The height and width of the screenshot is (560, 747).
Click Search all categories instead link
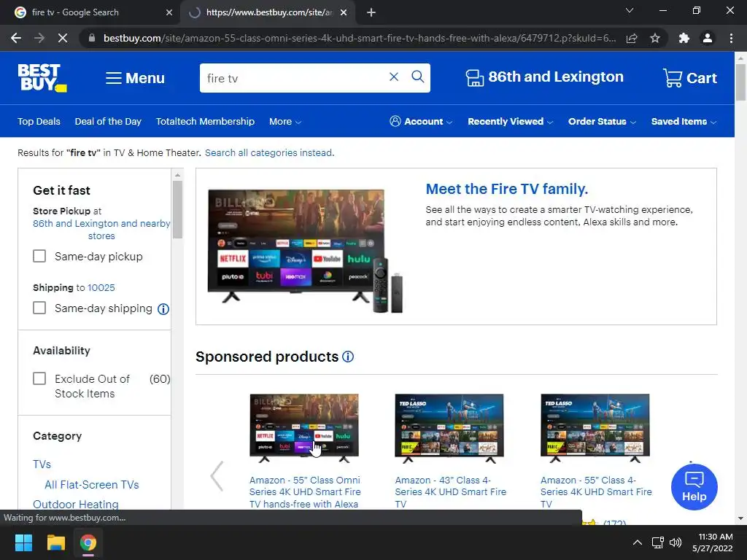(x=270, y=153)
